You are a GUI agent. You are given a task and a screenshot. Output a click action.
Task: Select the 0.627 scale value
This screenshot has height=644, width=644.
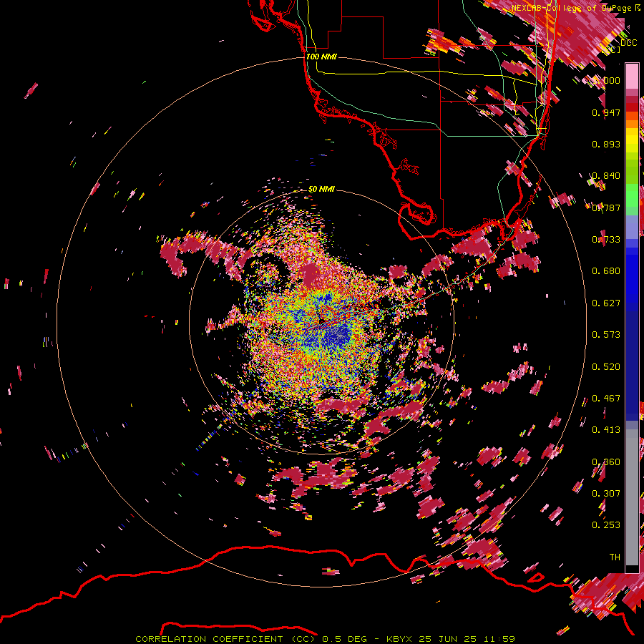(606, 303)
